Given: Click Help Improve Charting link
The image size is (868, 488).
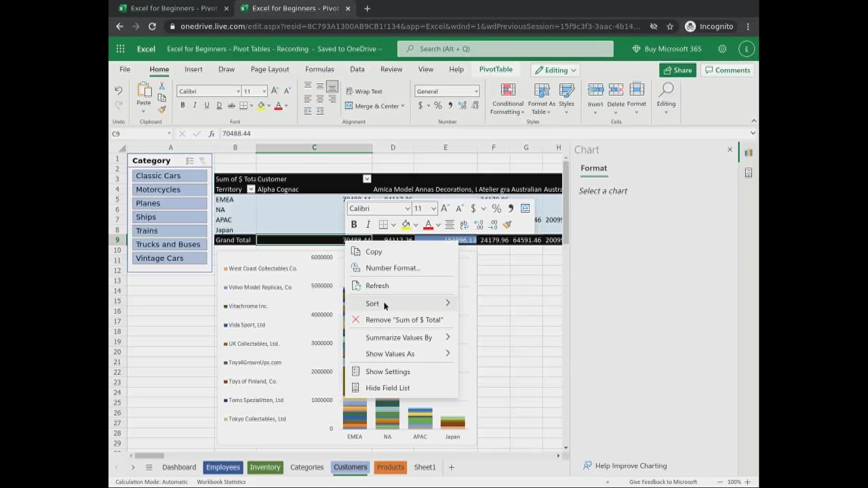Looking at the screenshot, I should tap(625, 466).
